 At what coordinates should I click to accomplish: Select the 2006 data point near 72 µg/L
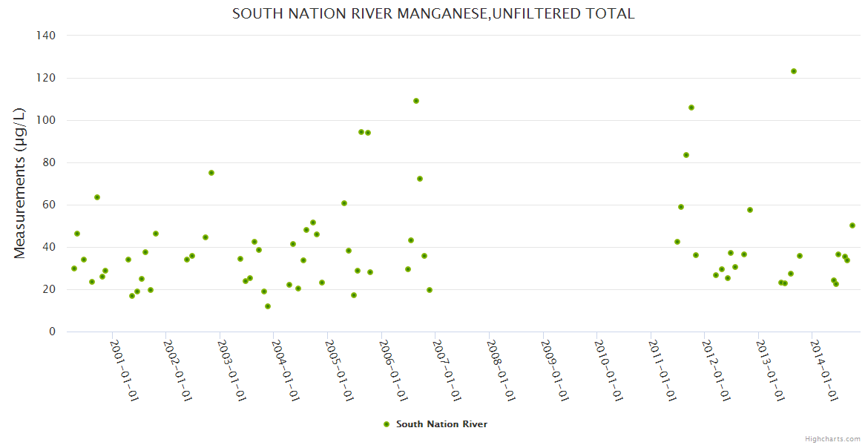point(420,179)
